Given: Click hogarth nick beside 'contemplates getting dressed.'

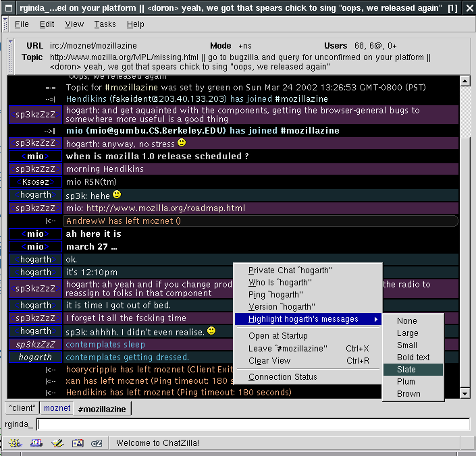Looking at the screenshot, I should point(36,357).
